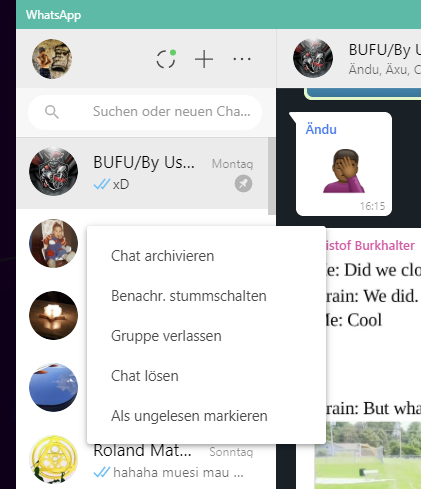Open BUFU group avatar in chat header

(313, 58)
